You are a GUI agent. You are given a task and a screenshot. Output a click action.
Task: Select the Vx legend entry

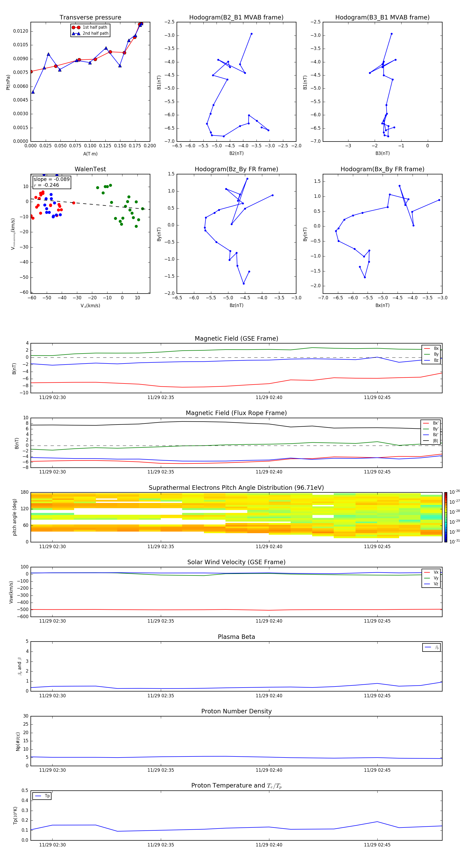(431, 572)
